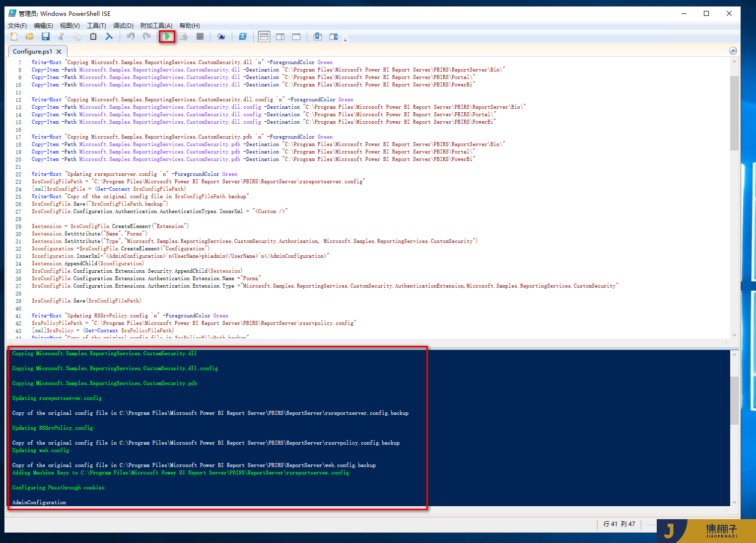Save the script with the floppy disk icon
The height and width of the screenshot is (543, 756).
[x=46, y=36]
